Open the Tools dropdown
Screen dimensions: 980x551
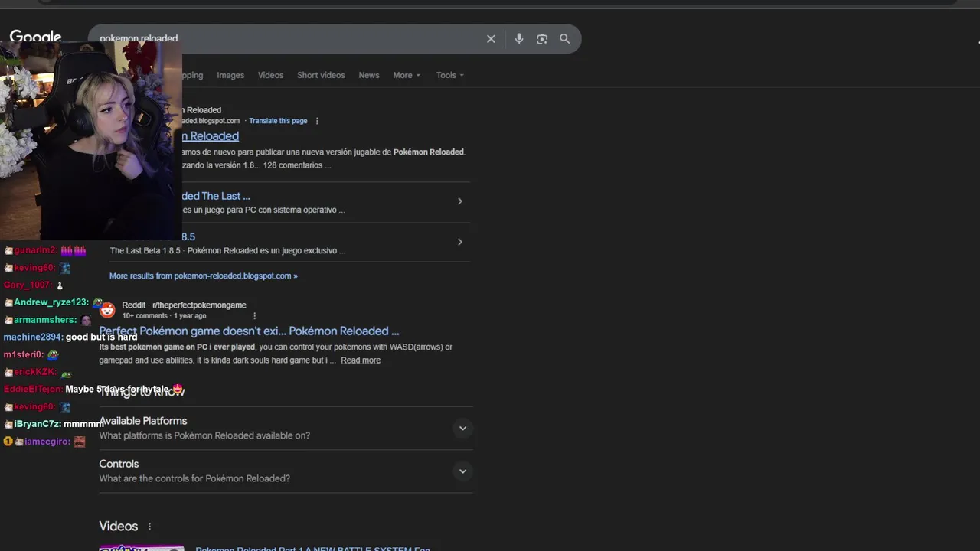[x=450, y=75]
